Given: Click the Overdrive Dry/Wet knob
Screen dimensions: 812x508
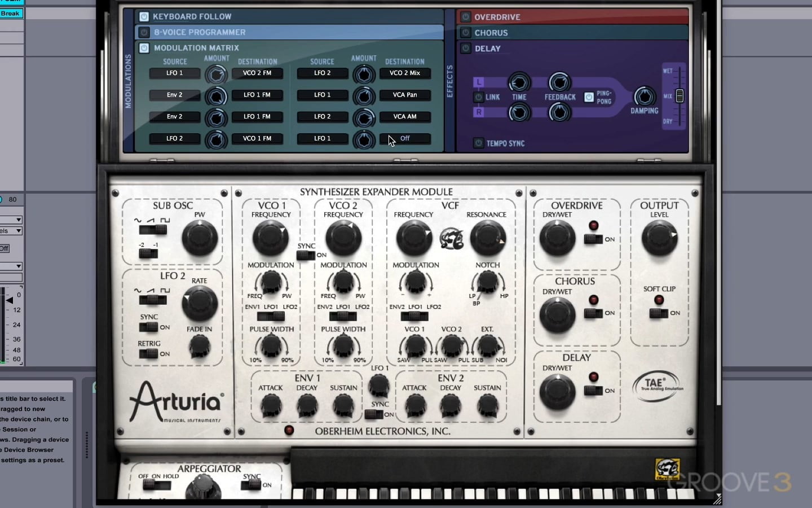Looking at the screenshot, I should point(558,238).
